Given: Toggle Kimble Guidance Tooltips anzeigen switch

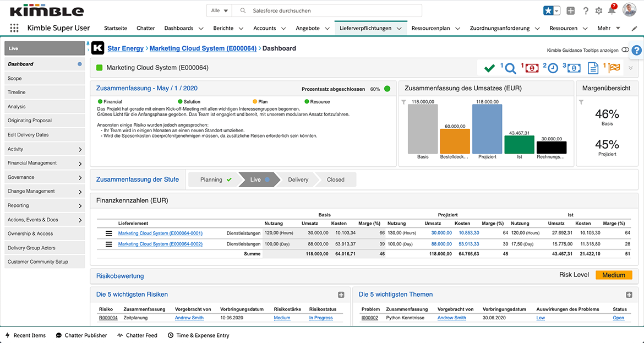Looking at the screenshot, I should pos(625,50).
